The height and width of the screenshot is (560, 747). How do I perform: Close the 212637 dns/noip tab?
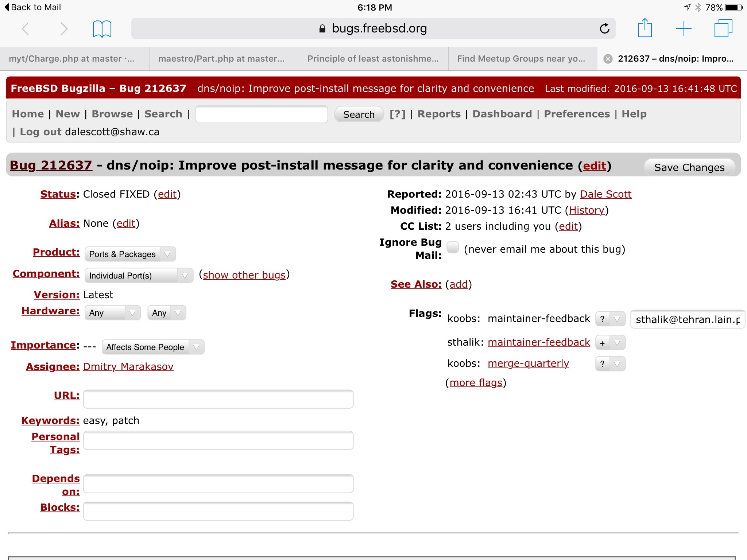pyautogui.click(x=608, y=59)
